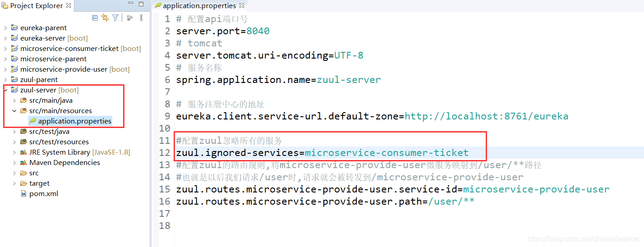Expand the src/main/java folder
This screenshot has height=247, width=644.
pyautogui.click(x=14, y=100)
